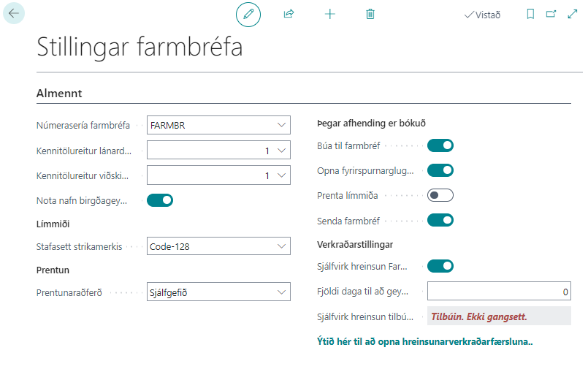
Task: Disable the Nota nafn birgðageymslu switch
Action: coord(160,200)
